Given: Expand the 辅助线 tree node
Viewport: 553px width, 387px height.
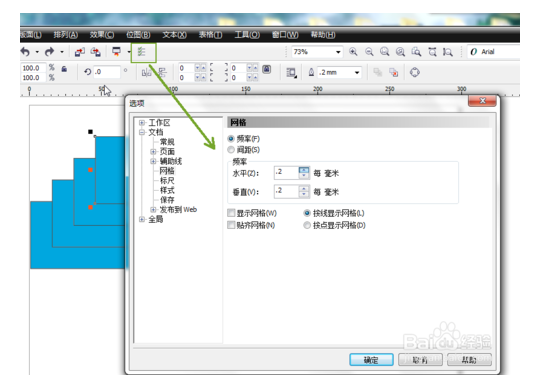Looking at the screenshot, I should coord(153,161).
